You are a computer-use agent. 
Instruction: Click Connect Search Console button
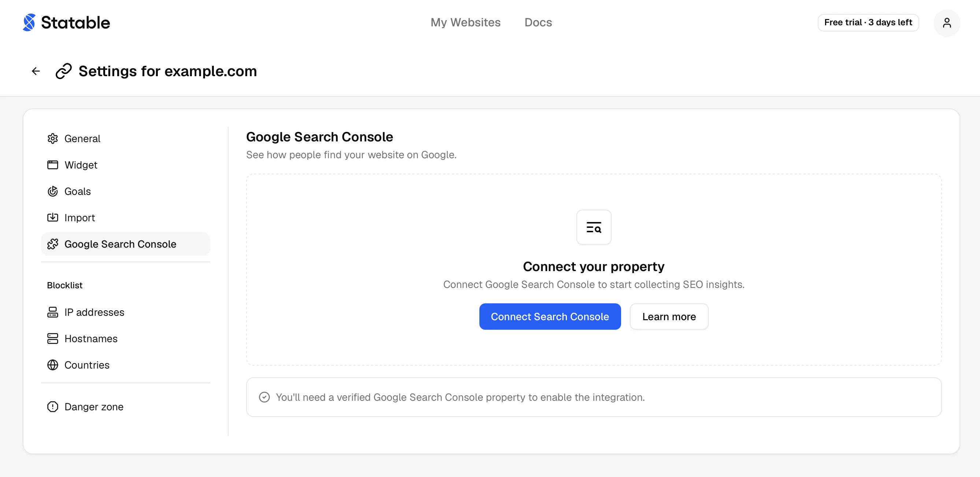[550, 316]
